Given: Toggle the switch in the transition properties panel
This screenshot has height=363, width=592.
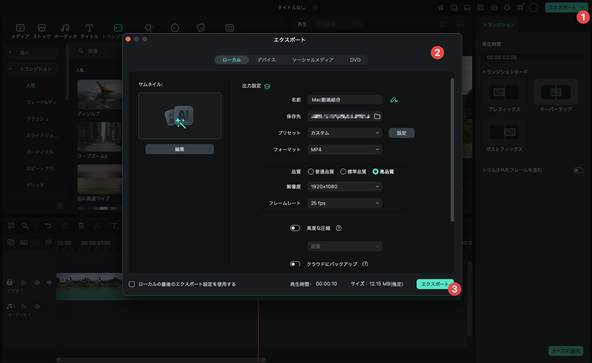Looking at the screenshot, I should pos(578,170).
